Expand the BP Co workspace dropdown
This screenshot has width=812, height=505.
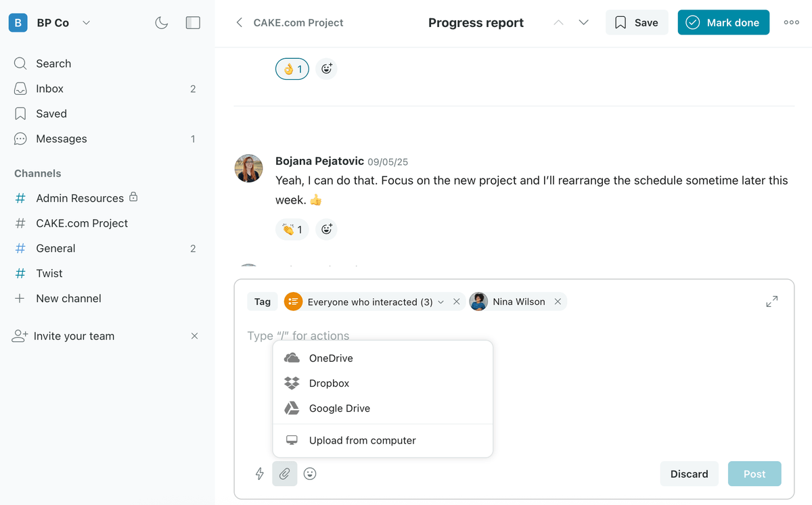86,23
